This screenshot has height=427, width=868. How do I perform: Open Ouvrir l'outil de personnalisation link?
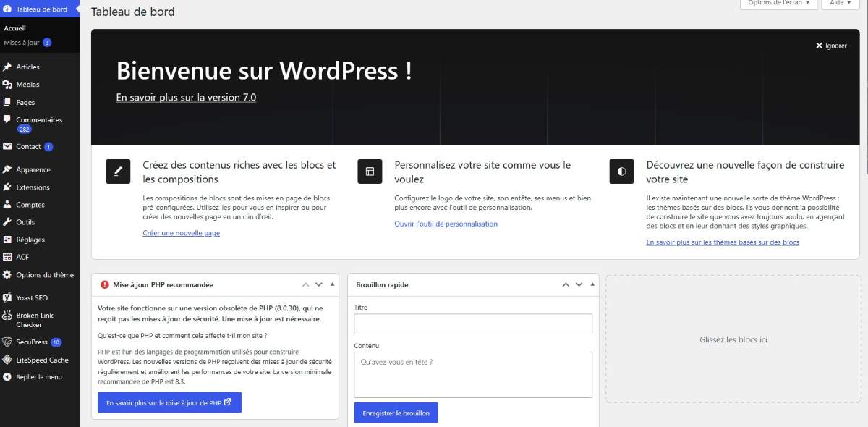[x=446, y=224]
